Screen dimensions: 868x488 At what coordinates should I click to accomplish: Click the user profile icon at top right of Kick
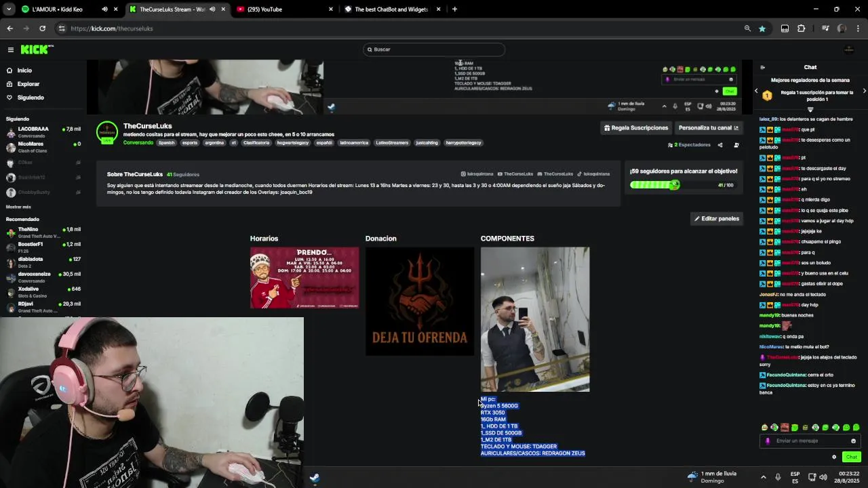(x=849, y=49)
